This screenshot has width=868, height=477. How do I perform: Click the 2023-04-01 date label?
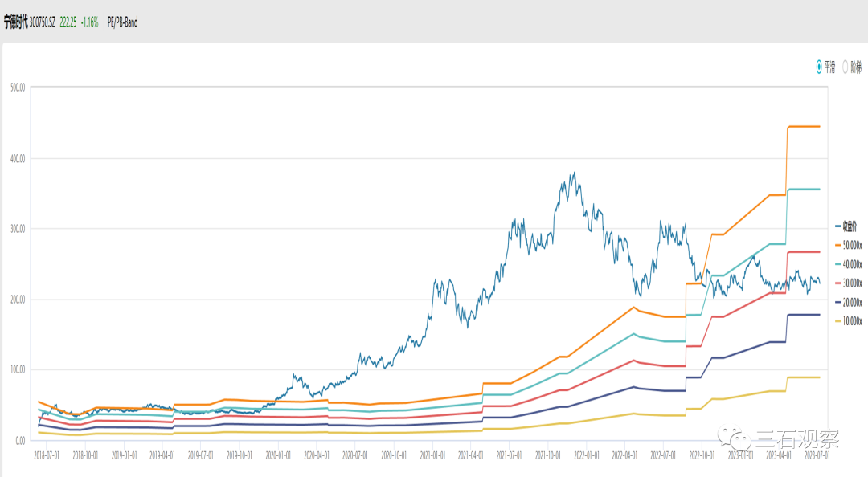(x=778, y=455)
